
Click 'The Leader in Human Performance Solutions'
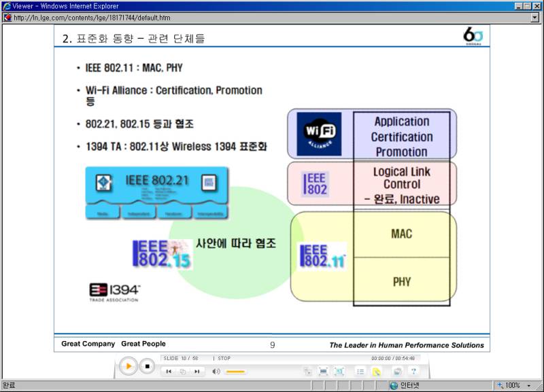[x=407, y=345]
